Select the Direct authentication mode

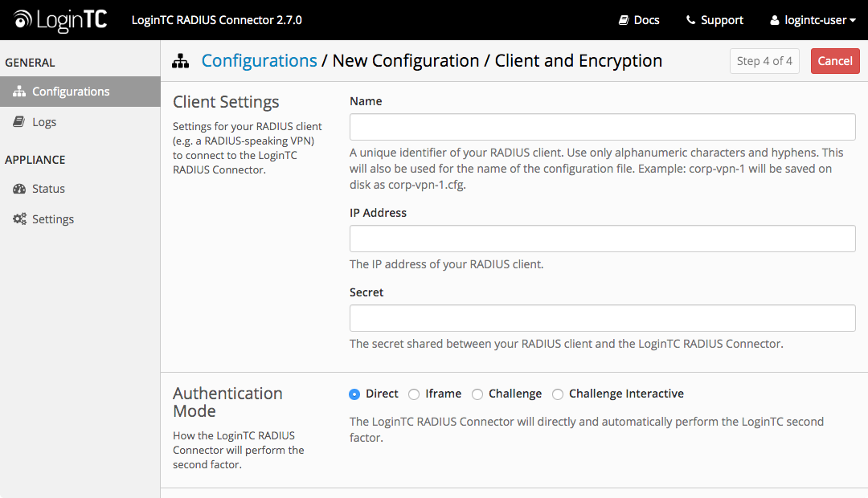(x=354, y=394)
